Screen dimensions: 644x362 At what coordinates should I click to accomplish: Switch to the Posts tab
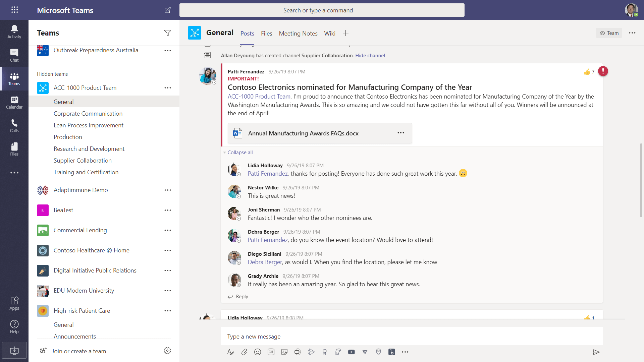point(247,34)
